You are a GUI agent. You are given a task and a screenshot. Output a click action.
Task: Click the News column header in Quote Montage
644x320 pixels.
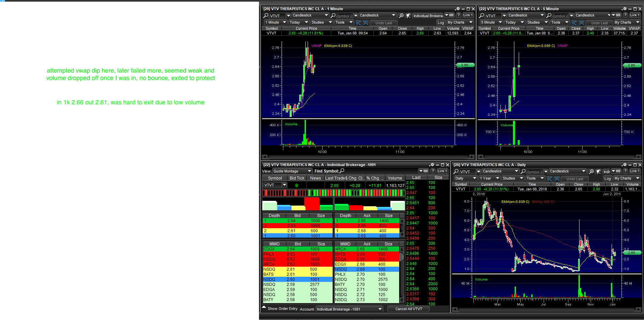pos(315,178)
